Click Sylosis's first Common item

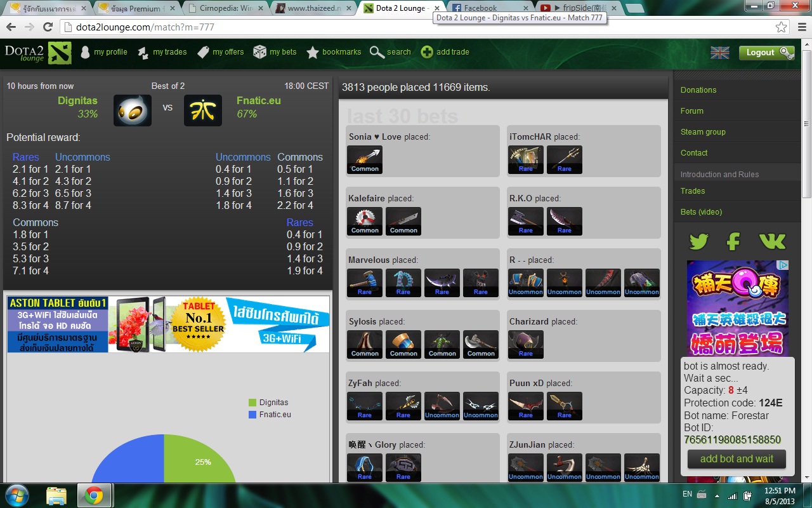(365, 344)
